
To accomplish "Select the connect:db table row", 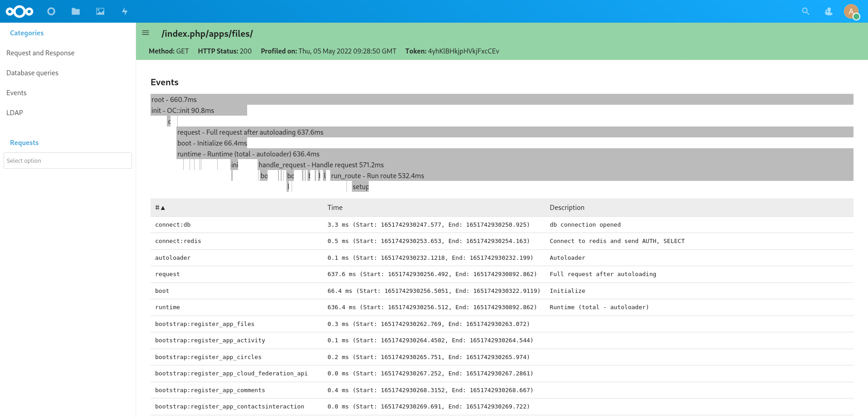I will click(317, 224).
